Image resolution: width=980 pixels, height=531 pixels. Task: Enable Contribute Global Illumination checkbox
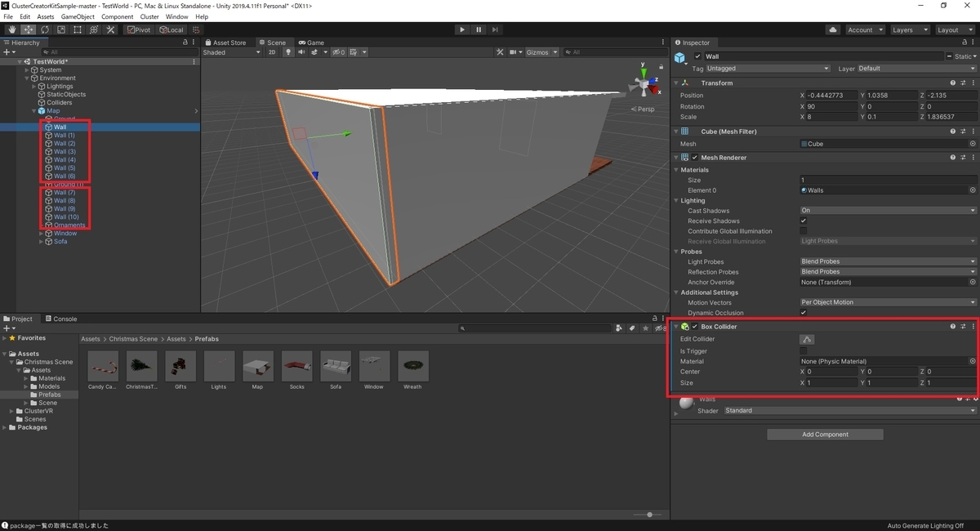[x=804, y=231]
